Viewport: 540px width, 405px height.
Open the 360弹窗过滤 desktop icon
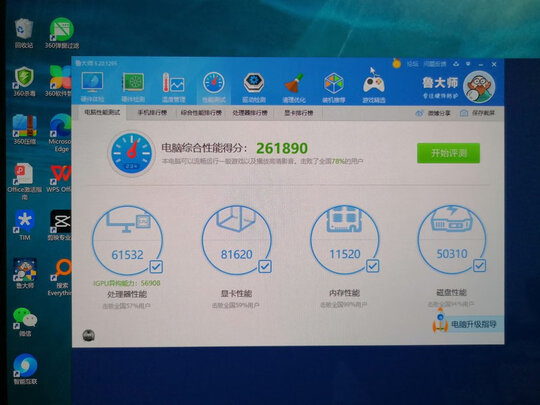click(61, 30)
